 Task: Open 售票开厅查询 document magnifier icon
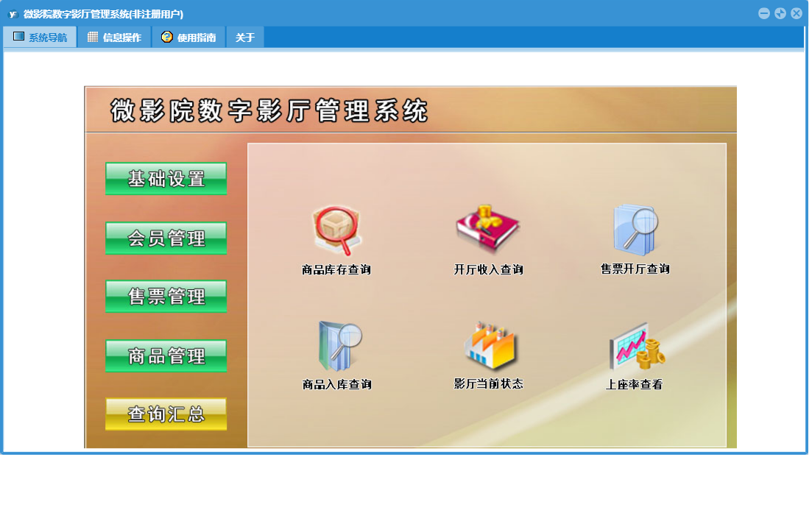[x=636, y=230]
